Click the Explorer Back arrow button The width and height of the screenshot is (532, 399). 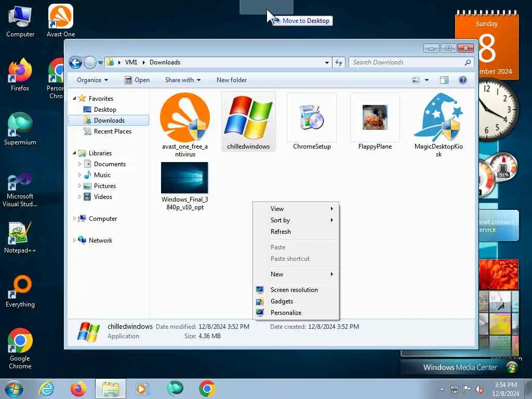click(x=75, y=62)
